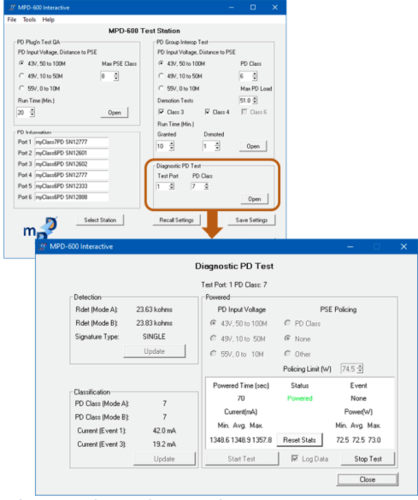Click the SINGLE signature type value
This screenshot has width=418, height=500.
click(154, 337)
